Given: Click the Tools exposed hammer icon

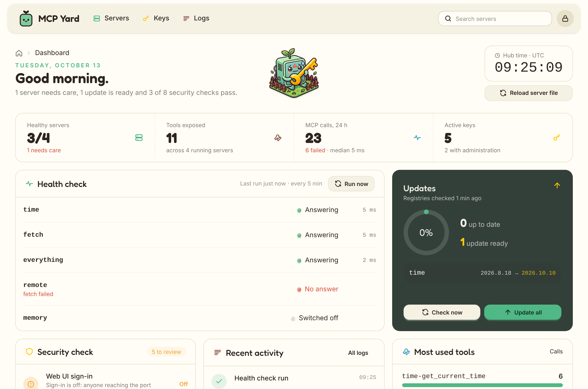Looking at the screenshot, I should [x=278, y=138].
